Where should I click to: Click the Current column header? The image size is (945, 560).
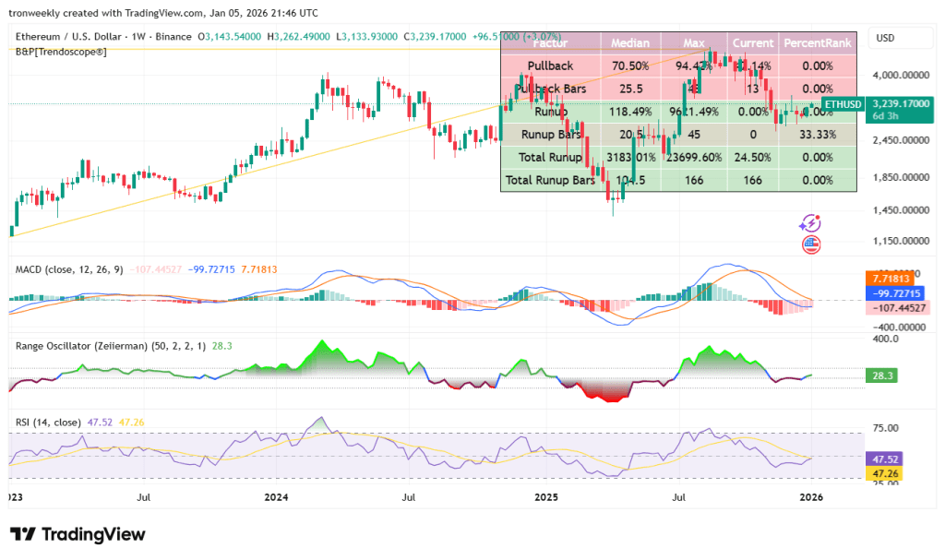[x=753, y=42]
